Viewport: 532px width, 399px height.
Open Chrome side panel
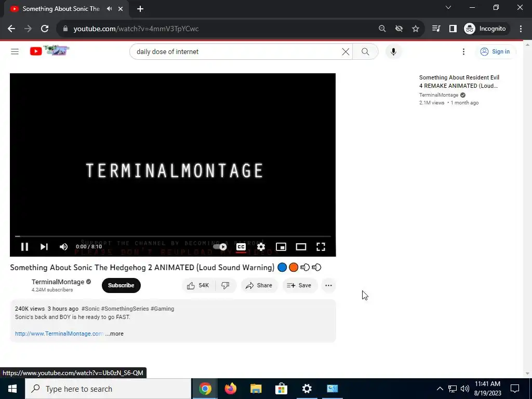coord(453,29)
